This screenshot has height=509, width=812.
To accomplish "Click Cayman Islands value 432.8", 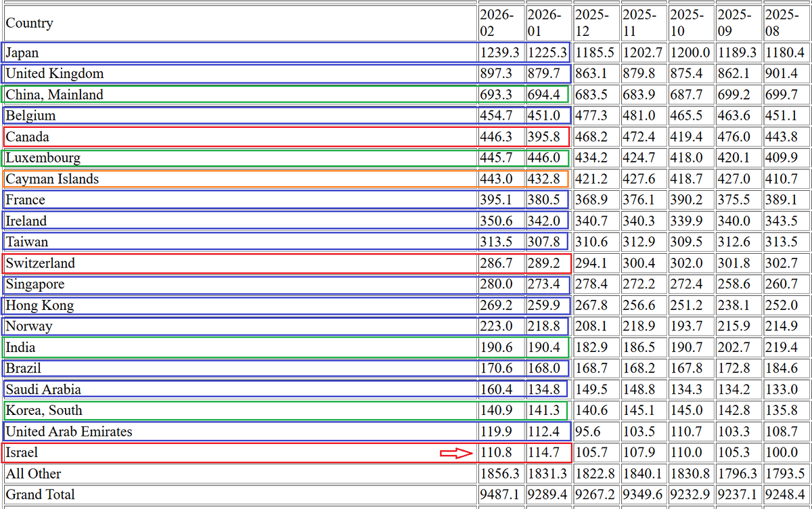I will (543, 179).
